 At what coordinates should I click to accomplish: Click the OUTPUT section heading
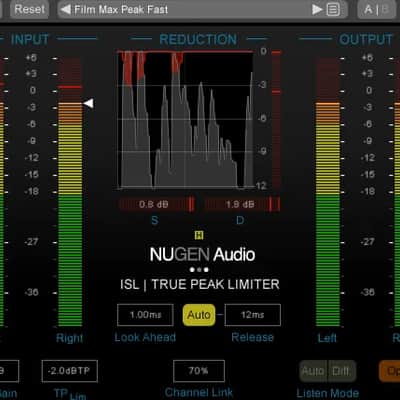coord(366,39)
